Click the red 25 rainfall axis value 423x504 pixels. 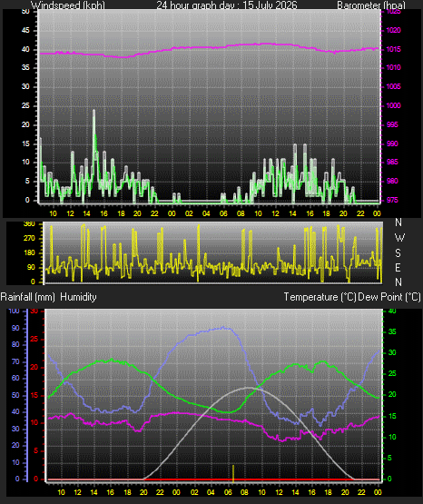tap(34, 339)
